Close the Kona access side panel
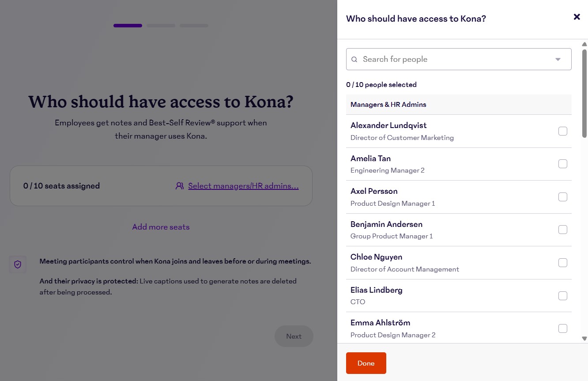This screenshot has width=588, height=381. click(577, 17)
